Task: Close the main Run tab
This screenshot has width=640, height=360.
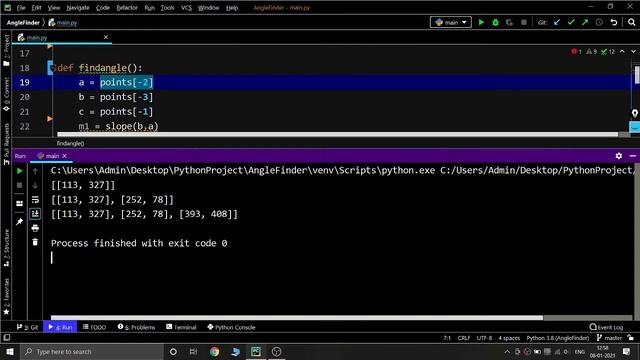Action: click(x=64, y=156)
